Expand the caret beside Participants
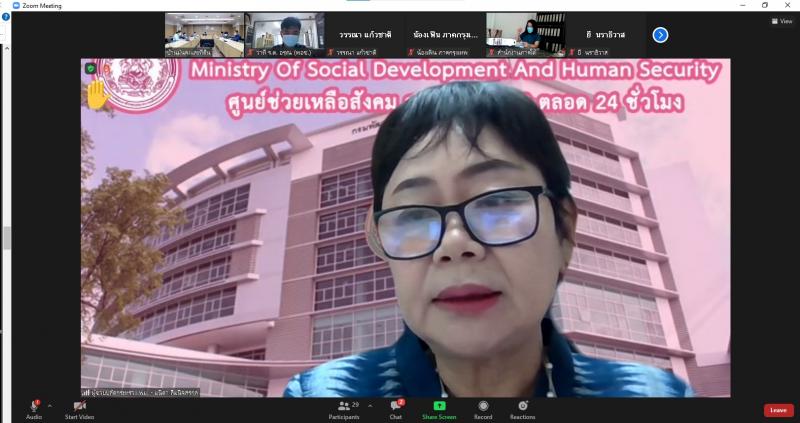Screen dimensions: 800x423 370,406
